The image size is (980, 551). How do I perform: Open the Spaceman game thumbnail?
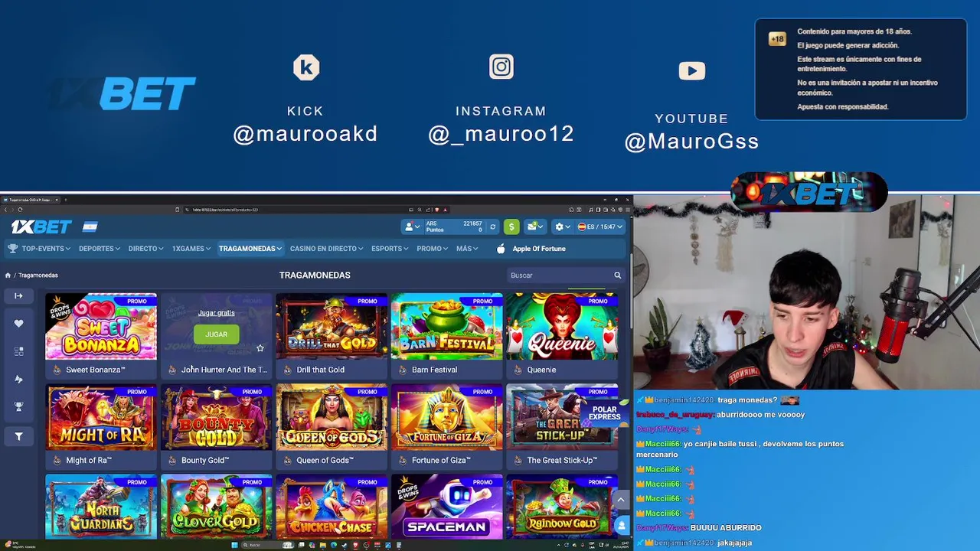pyautogui.click(x=447, y=507)
